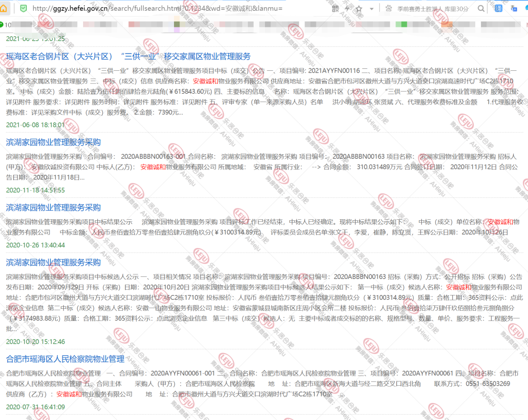Screen dimensions: 528x420
Task: Open the QR code icon in address bar
Action: click(335, 9)
